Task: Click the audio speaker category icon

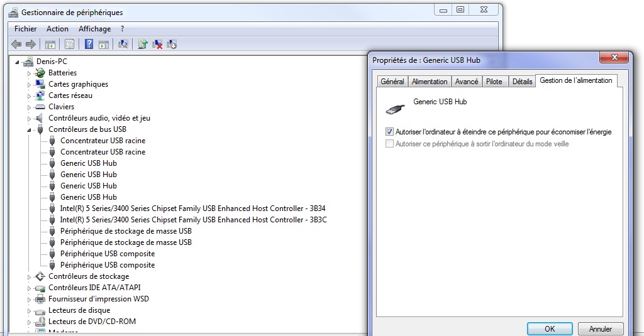Action: 40,118
